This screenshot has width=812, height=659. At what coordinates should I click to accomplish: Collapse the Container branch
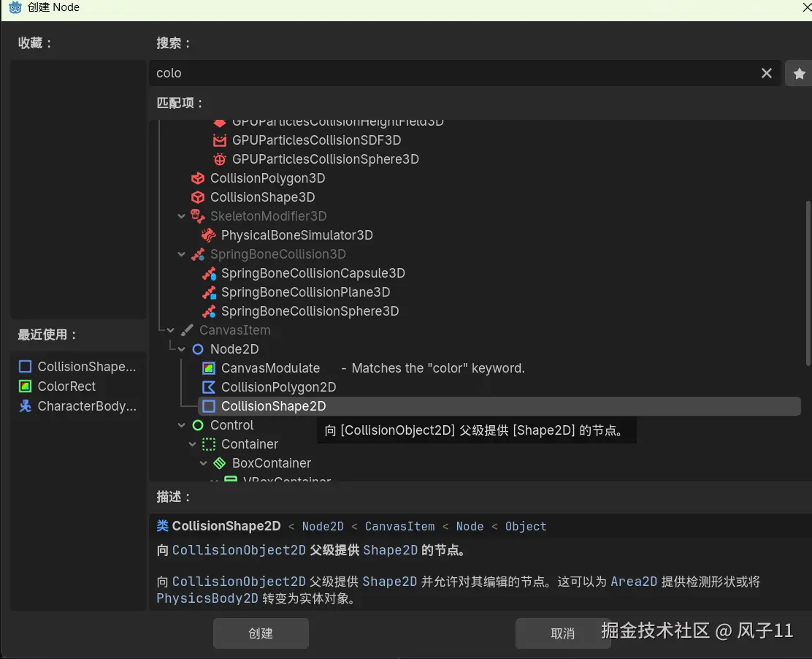click(x=192, y=444)
